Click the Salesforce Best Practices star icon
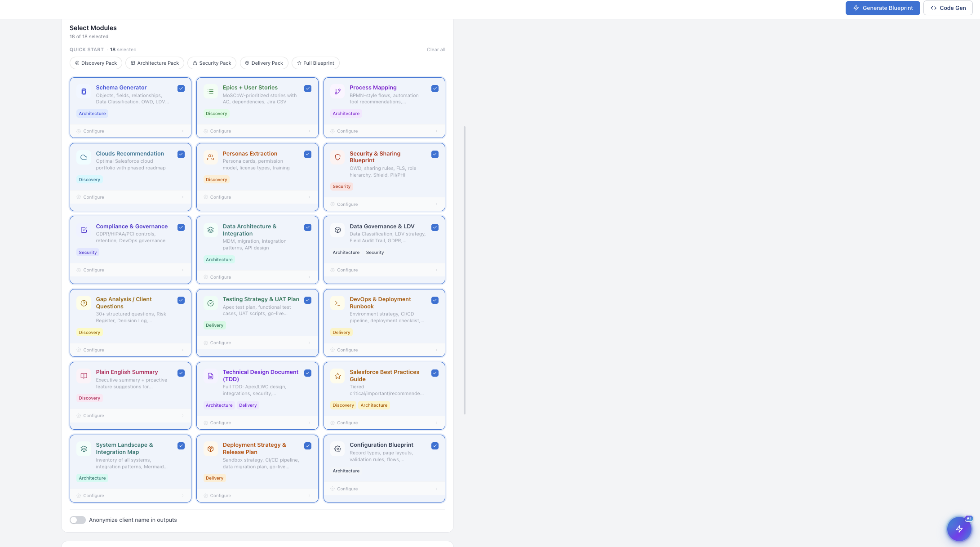 coord(337,376)
